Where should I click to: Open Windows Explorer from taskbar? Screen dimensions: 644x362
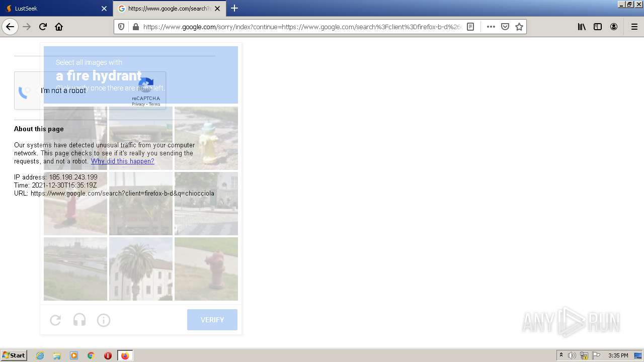[x=57, y=355]
